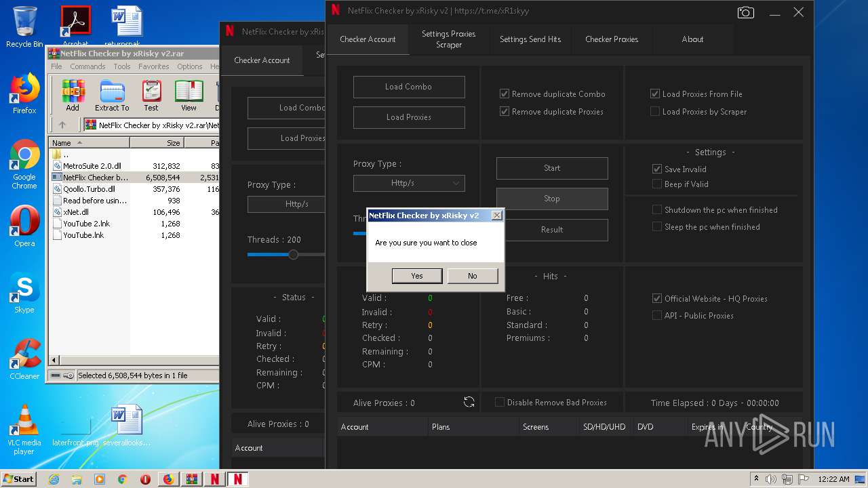Image resolution: width=868 pixels, height=488 pixels.
Task: Click Load Combo in front window
Action: pyautogui.click(x=409, y=87)
